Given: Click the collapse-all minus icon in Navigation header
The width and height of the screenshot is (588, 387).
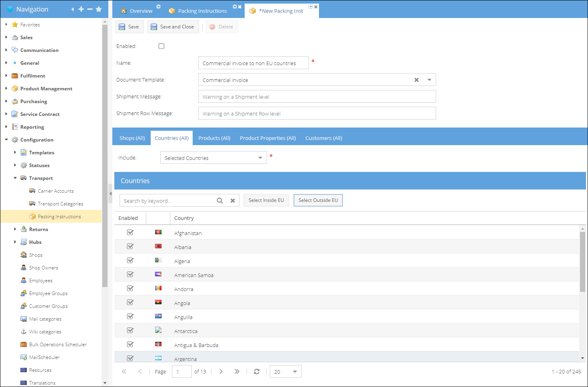Looking at the screenshot, I should tap(90, 9).
